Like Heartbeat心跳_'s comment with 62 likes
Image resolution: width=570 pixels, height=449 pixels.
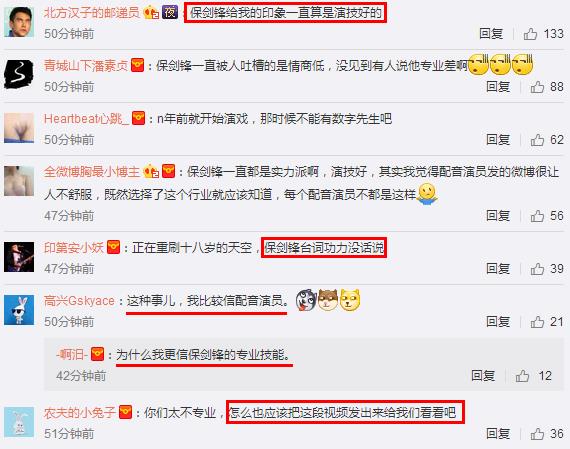coord(537,140)
